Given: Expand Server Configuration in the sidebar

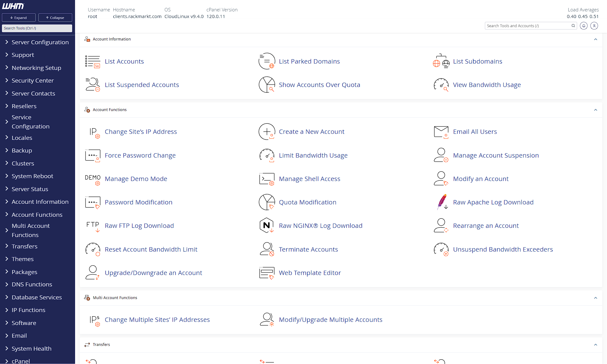Looking at the screenshot, I should (x=37, y=42).
